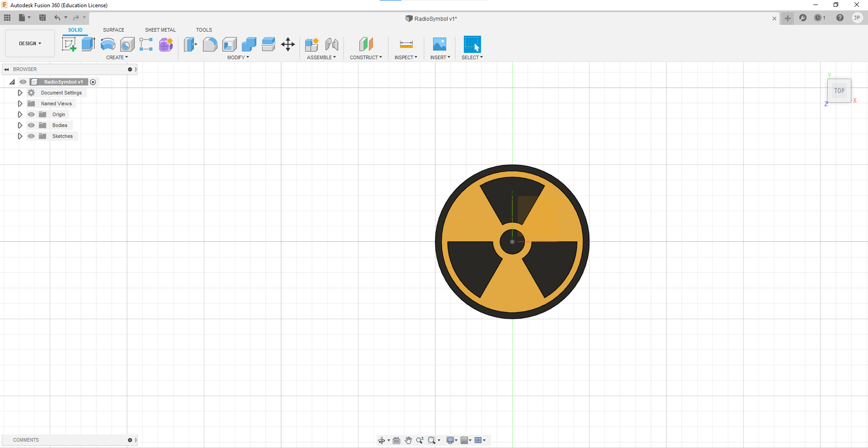Open the DESIGN workspace dropdown

[x=30, y=43]
